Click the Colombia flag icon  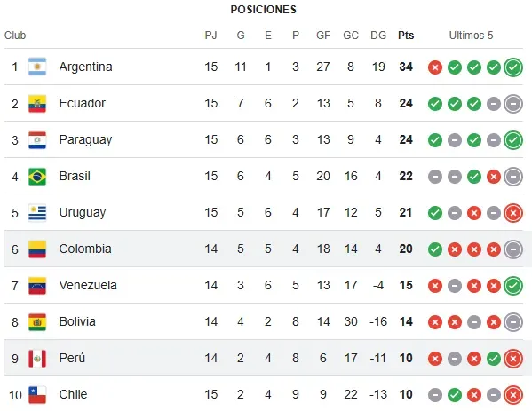tap(37, 249)
